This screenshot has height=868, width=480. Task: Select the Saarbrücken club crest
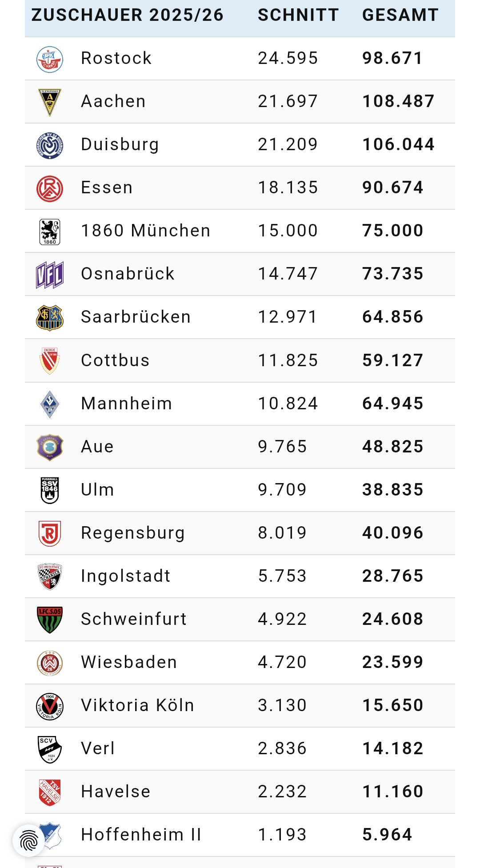pyautogui.click(x=50, y=318)
